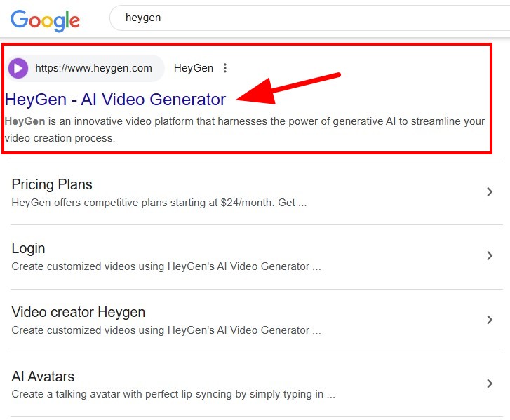
Task: Expand the AI Avatars chevron arrow
Action: (x=490, y=384)
